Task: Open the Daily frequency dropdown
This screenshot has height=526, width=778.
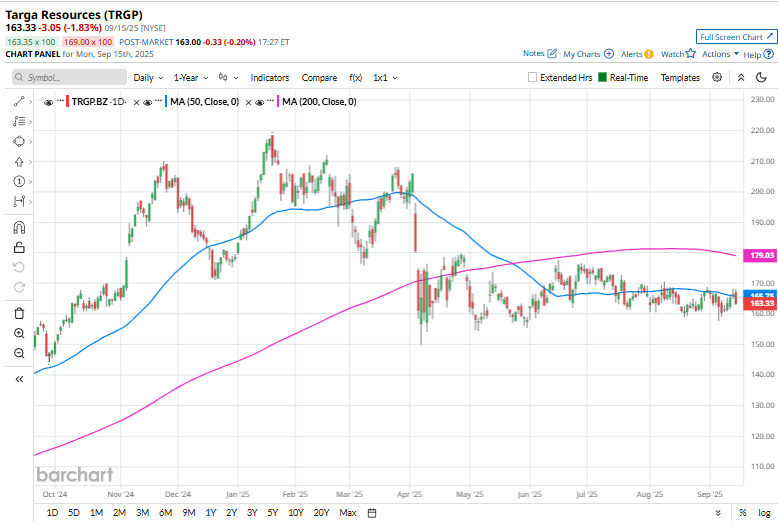Action: click(148, 78)
